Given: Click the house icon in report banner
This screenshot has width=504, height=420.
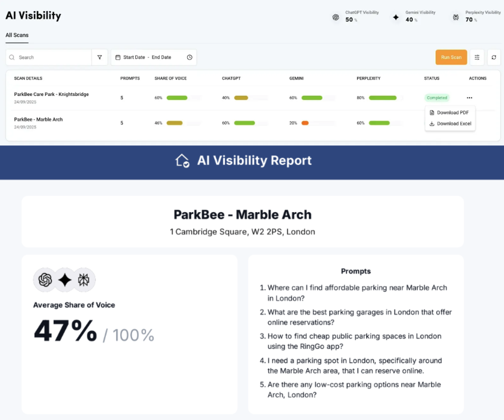Looking at the screenshot, I should pos(182,160).
